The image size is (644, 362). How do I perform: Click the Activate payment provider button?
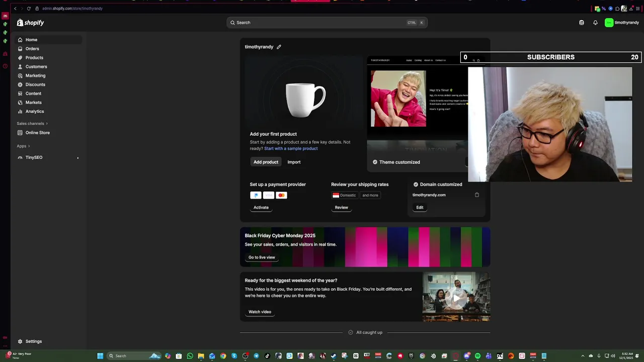coord(261,207)
